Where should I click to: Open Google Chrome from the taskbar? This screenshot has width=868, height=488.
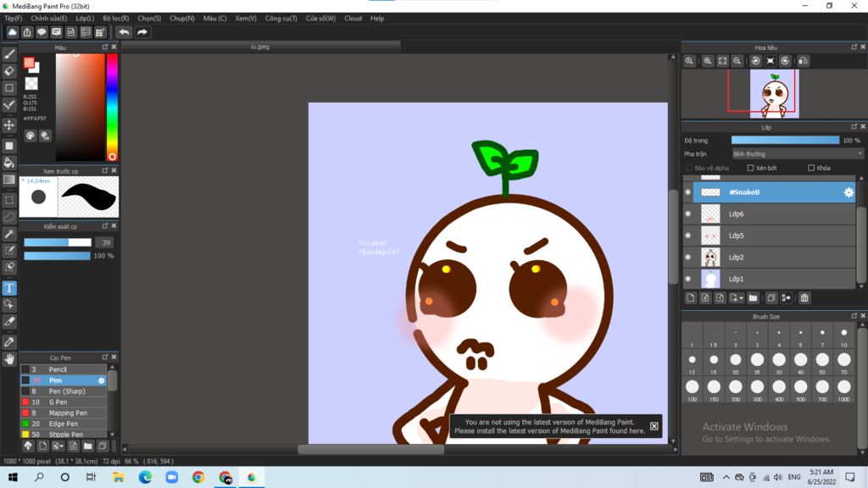point(198,477)
